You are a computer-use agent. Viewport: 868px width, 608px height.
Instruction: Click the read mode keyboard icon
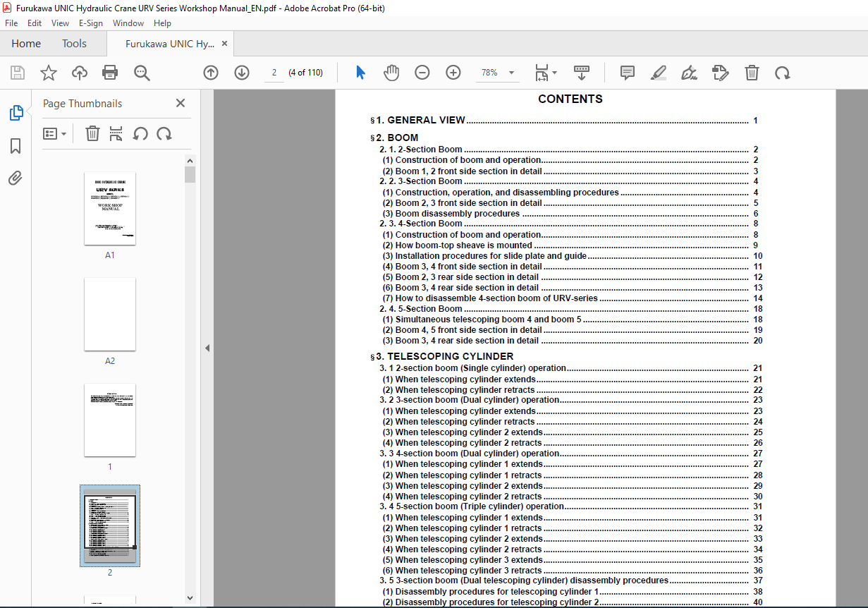[x=582, y=73]
